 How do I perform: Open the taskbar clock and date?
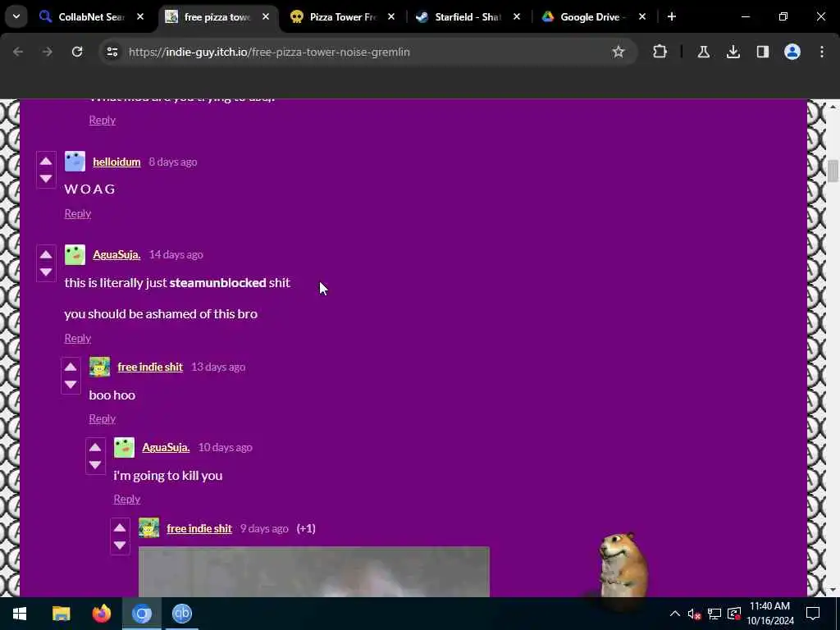point(770,614)
